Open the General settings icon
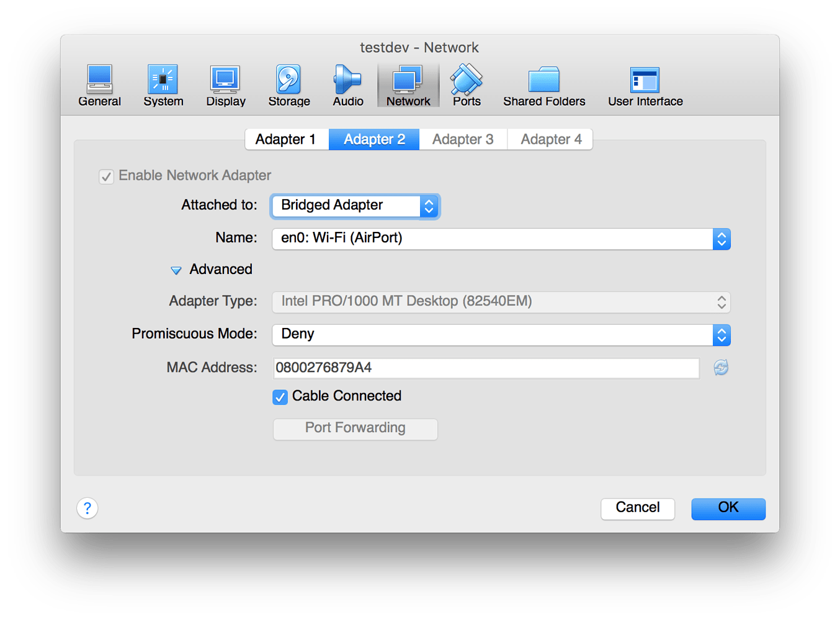This screenshot has width=840, height=620. [x=99, y=84]
